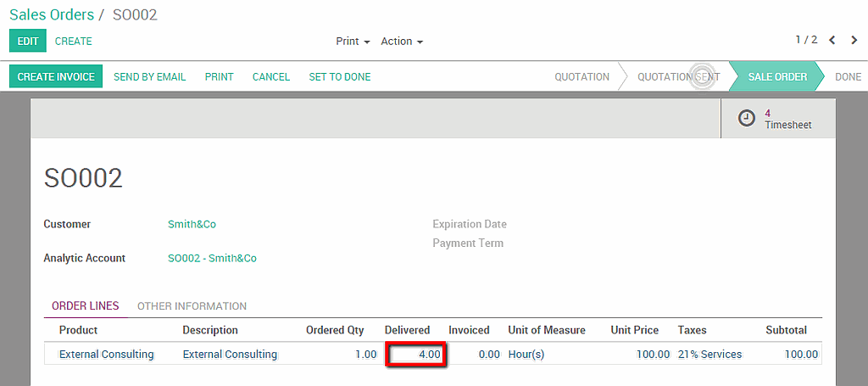868x386 pixels.
Task: Select the Order Lines tab
Action: point(85,306)
